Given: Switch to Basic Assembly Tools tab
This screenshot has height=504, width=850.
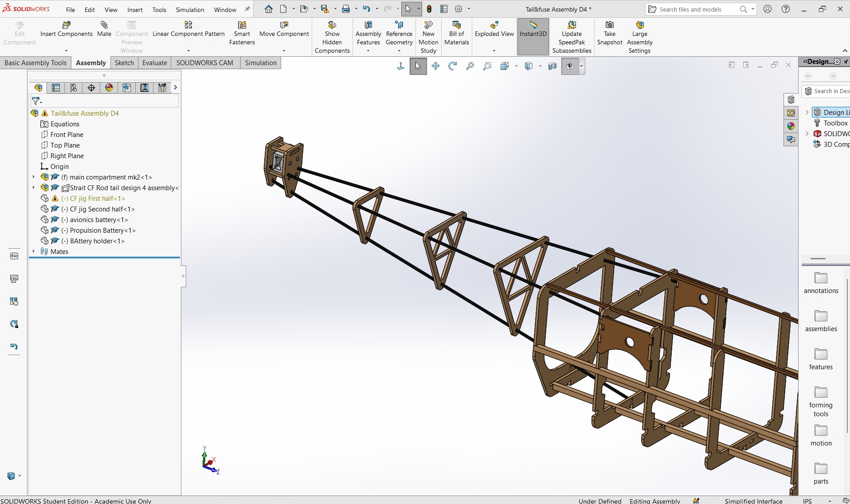Looking at the screenshot, I should 35,63.
